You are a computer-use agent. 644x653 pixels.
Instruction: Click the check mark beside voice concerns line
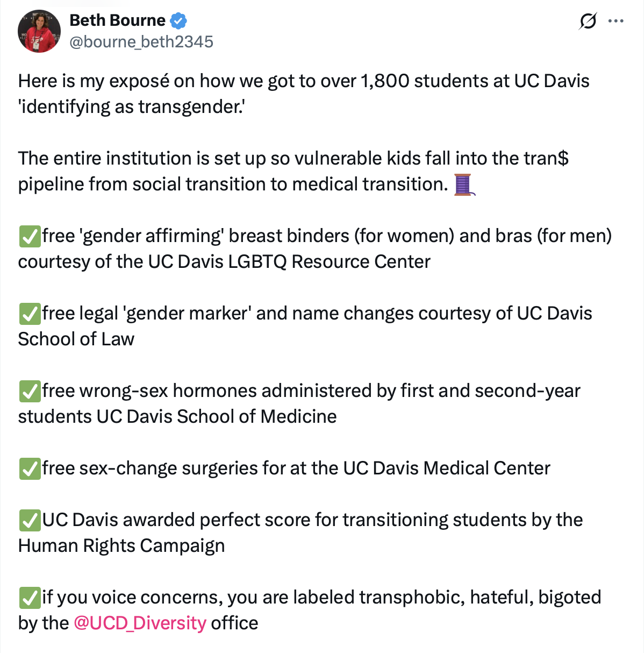click(30, 598)
